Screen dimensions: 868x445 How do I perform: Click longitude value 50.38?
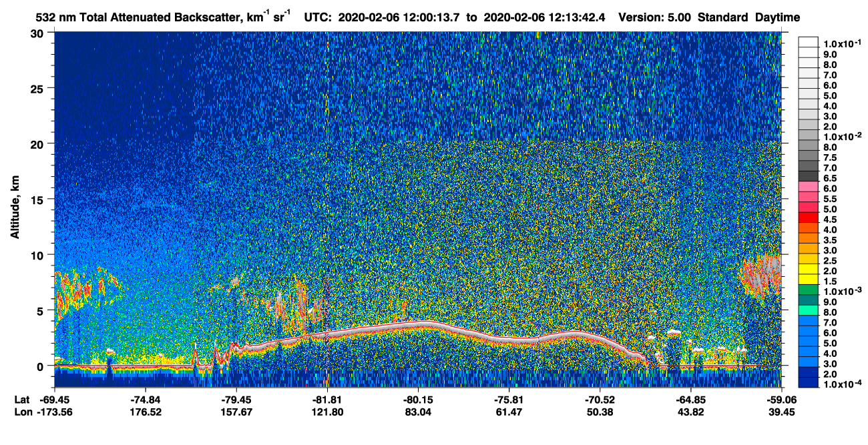pos(600,412)
